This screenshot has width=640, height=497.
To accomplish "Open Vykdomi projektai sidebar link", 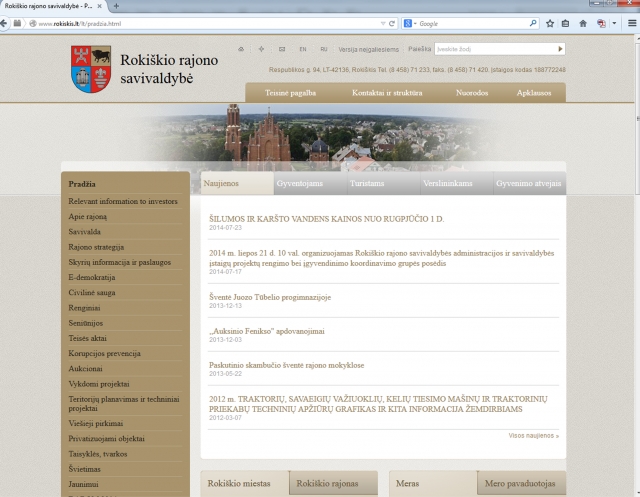I will pos(99,384).
